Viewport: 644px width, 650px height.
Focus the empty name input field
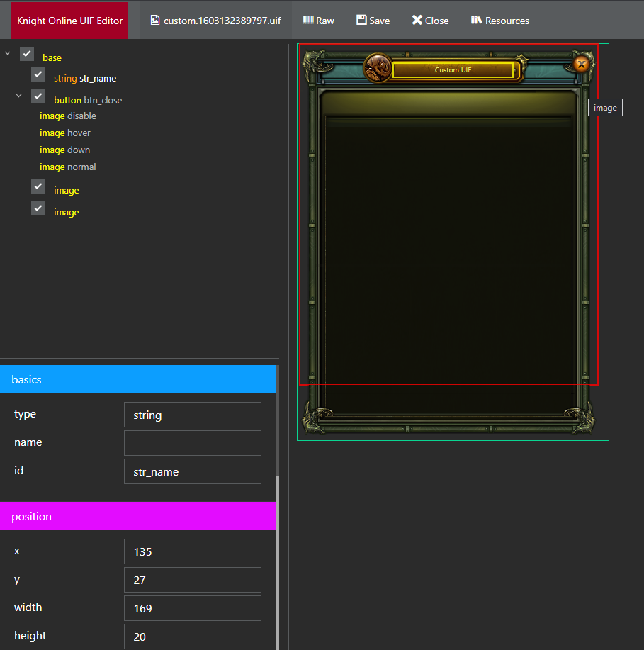[x=193, y=443]
